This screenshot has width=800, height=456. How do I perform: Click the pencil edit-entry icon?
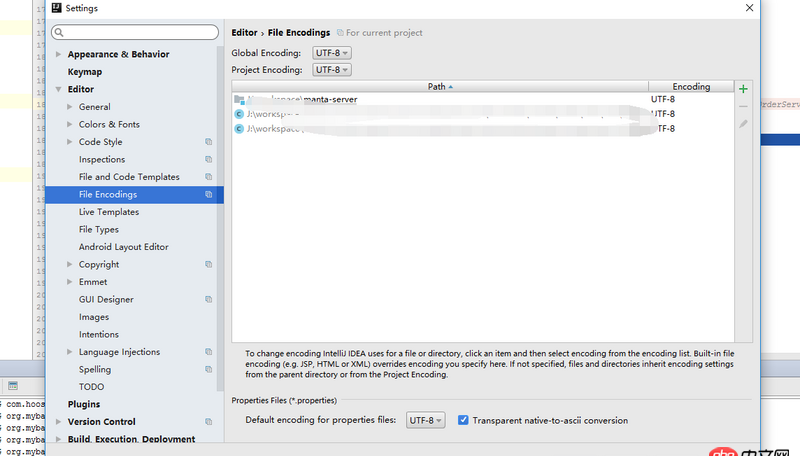point(743,124)
